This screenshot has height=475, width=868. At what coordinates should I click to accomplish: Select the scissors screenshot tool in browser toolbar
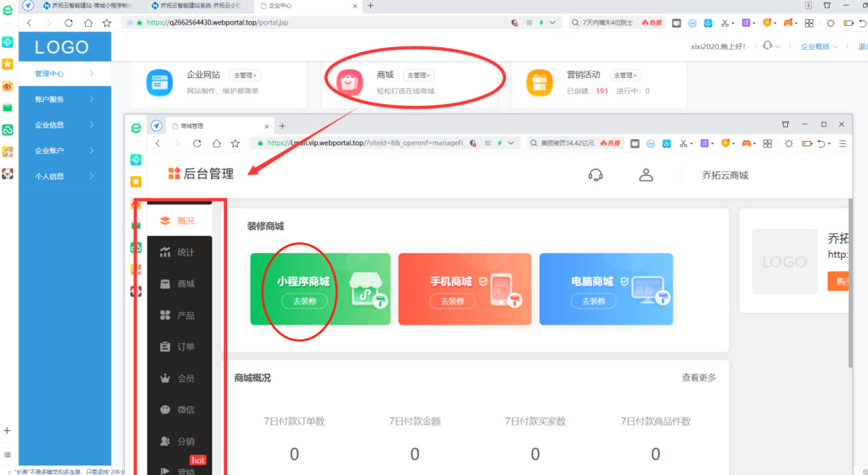tap(726, 23)
